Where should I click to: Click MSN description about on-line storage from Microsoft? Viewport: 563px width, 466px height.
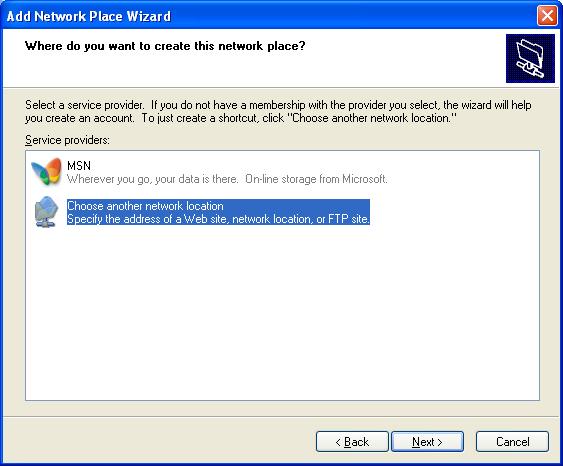point(227,179)
